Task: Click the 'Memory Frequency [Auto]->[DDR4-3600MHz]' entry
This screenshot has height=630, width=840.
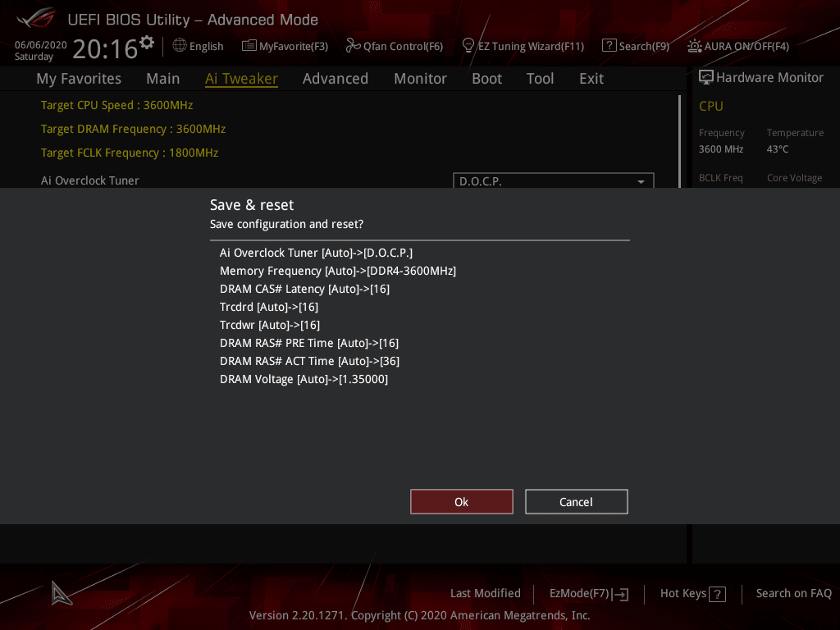Action: [x=338, y=271]
